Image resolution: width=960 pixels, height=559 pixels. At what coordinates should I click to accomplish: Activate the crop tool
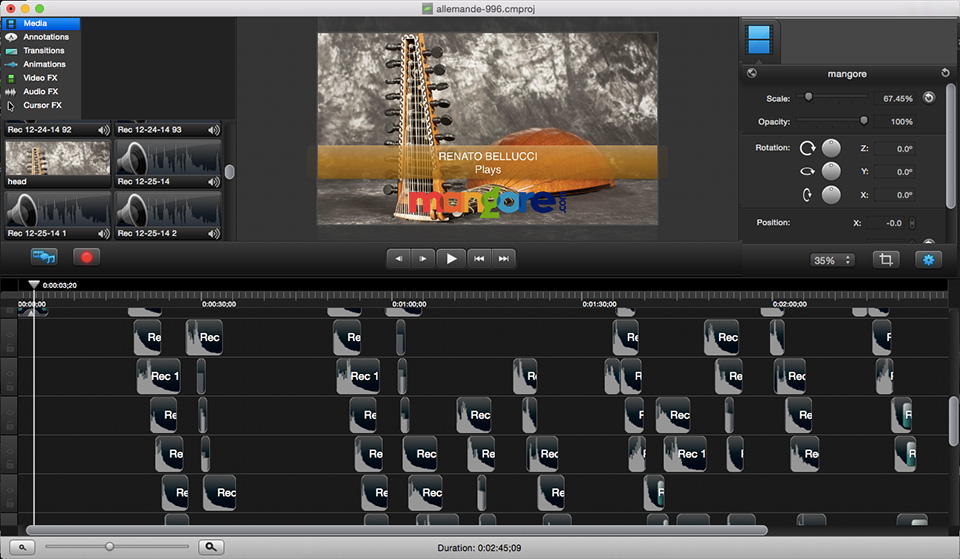coord(886,260)
